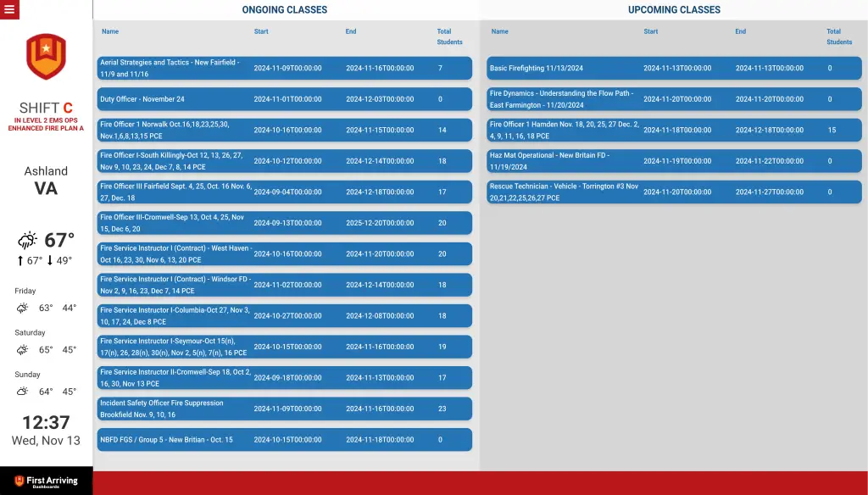Open Aerial Strategies and Tactics class row
Viewport: 868px width, 495px height.
[x=284, y=68]
